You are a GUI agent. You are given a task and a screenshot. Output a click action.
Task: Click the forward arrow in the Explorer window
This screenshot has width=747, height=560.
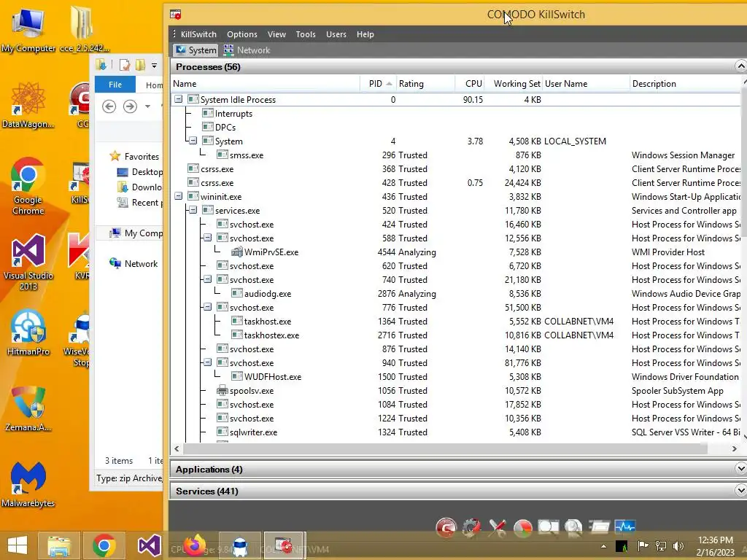130,106
